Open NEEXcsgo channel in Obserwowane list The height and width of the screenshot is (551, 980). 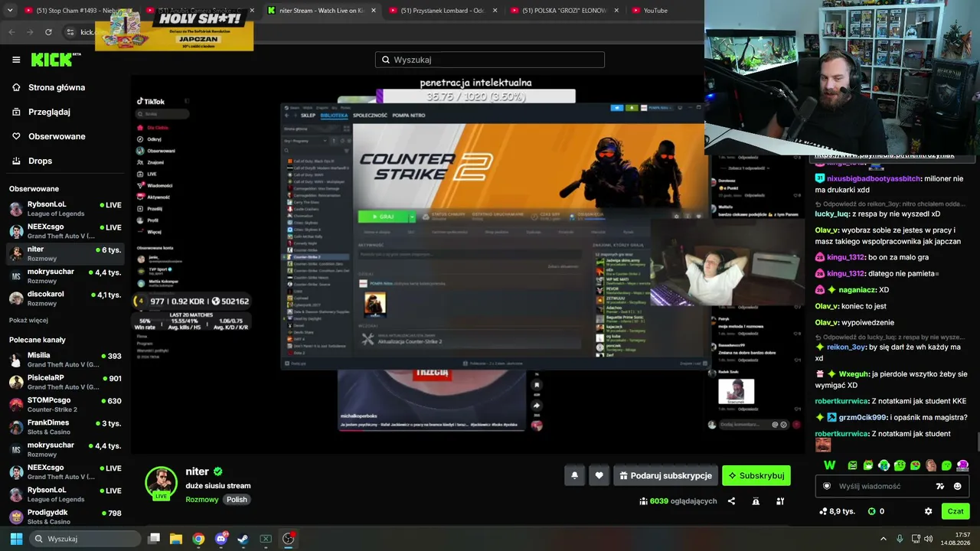click(65, 231)
